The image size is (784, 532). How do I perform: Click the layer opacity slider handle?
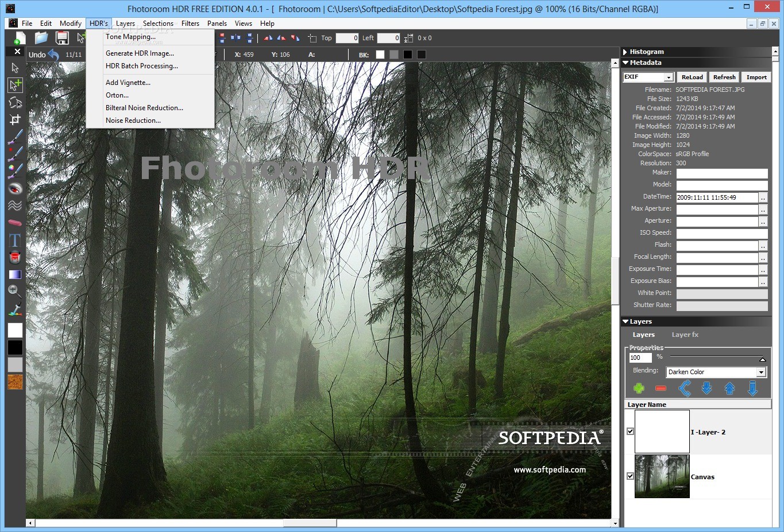(x=763, y=359)
